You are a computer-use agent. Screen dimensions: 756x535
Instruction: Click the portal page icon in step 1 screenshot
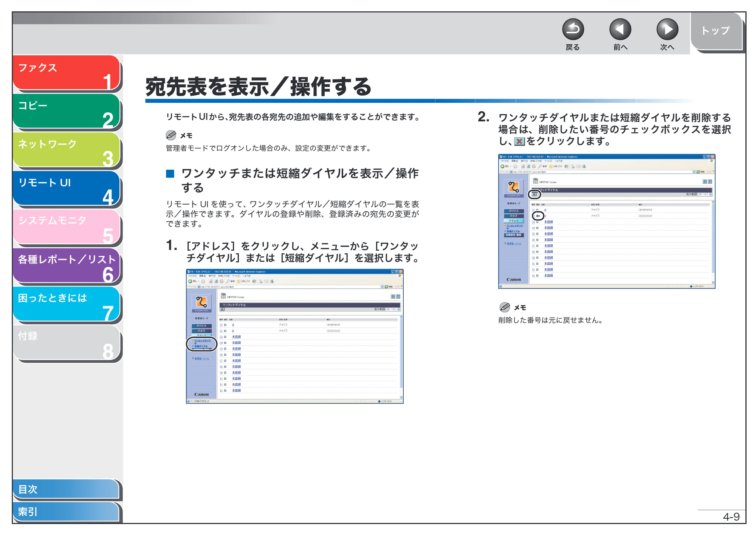[x=201, y=303]
